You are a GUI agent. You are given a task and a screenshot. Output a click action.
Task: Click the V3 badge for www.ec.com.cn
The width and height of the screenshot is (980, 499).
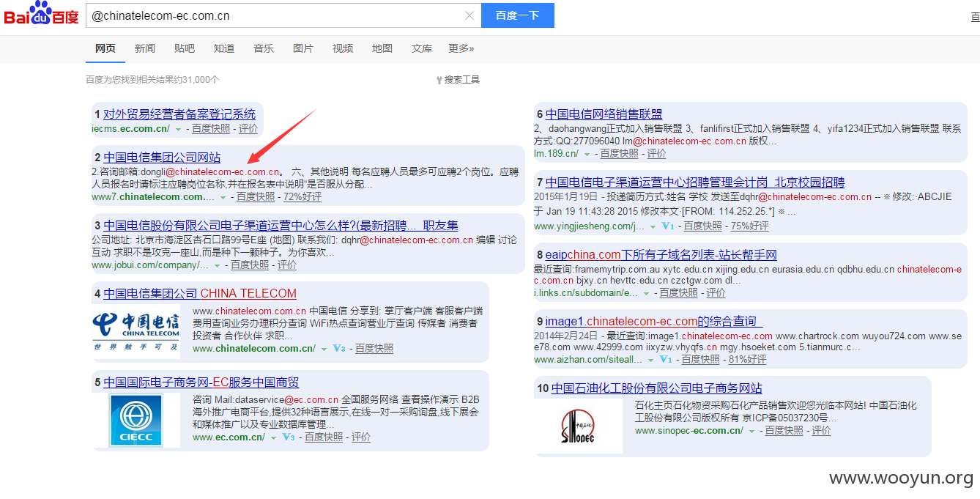[288, 437]
